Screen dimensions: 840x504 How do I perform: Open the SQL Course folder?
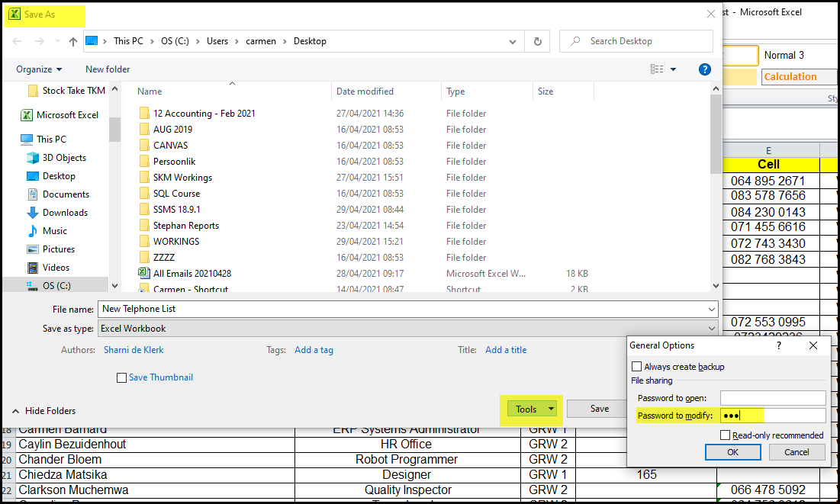(176, 194)
